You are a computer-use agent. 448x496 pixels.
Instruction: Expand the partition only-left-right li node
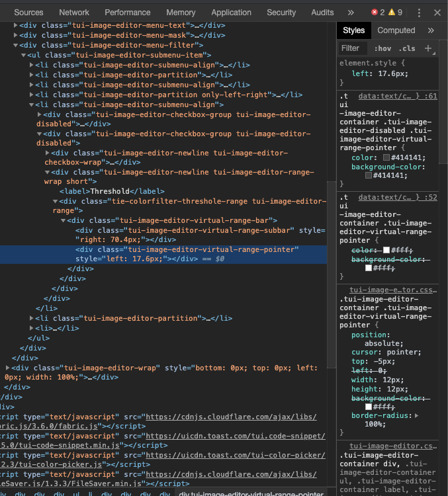pos(31,95)
